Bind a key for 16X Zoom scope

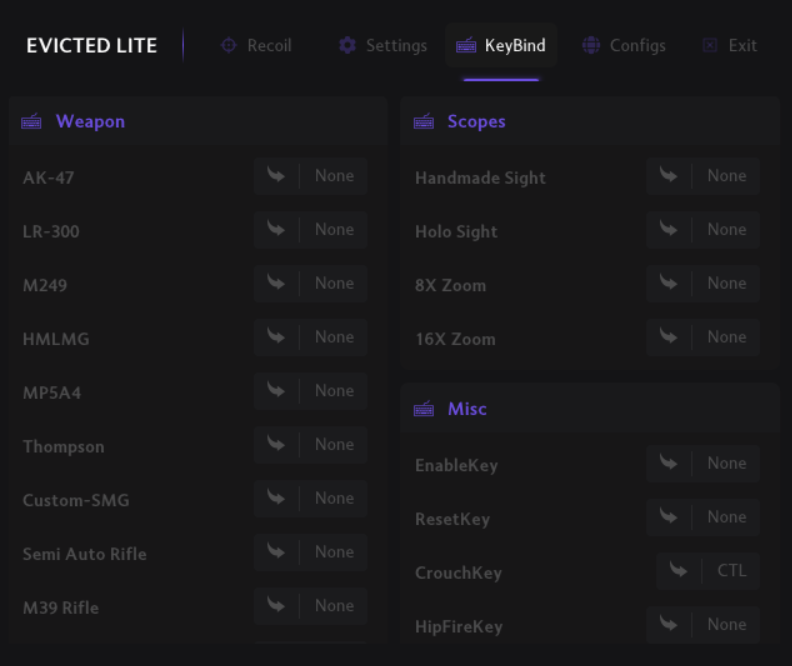point(703,337)
